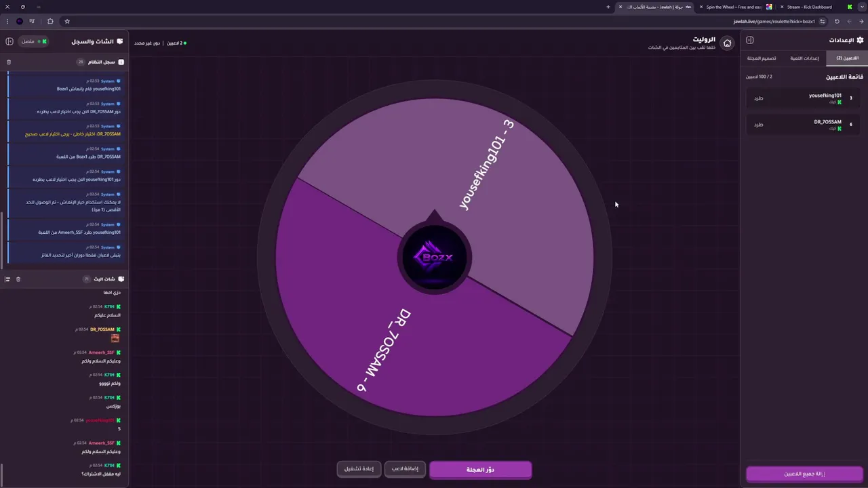Click the log entry اختيار خاطئ
The height and width of the screenshot is (488, 868).
click(x=64, y=131)
